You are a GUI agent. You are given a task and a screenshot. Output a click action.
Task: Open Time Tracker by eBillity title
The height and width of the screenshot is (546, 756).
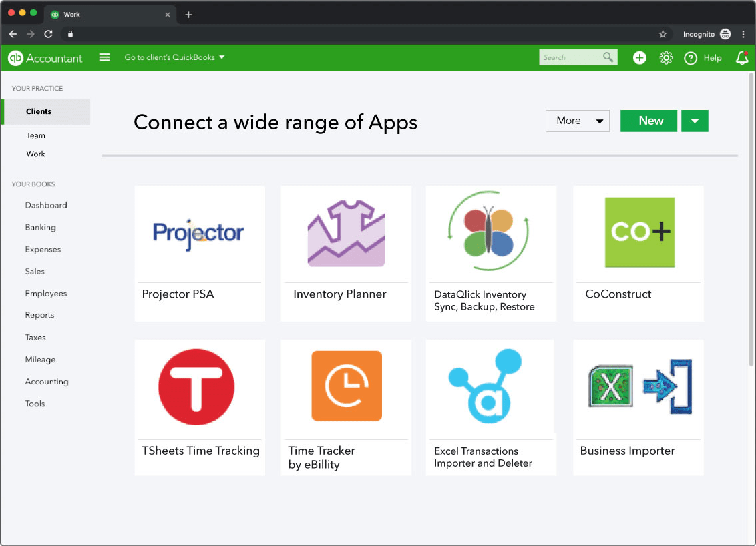[322, 457]
